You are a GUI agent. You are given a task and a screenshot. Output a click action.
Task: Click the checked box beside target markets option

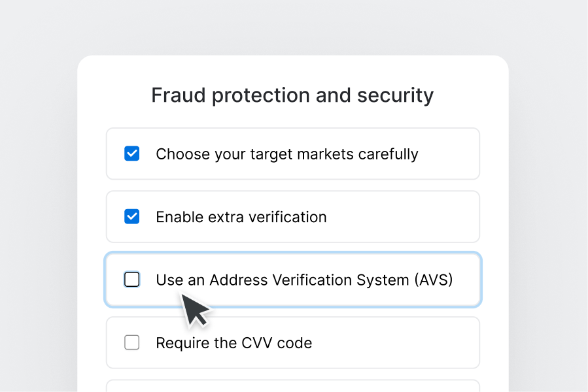[131, 154]
